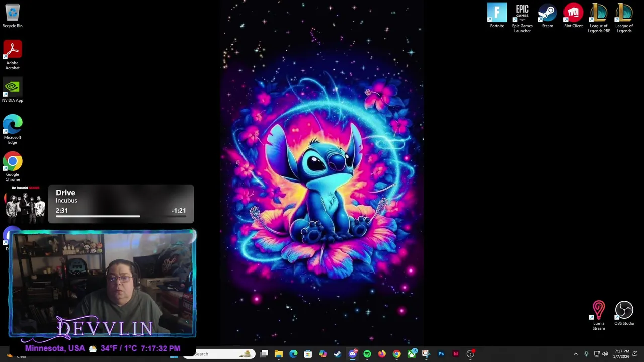Viewport: 644px width, 362px height.
Task: Open OBS Studio from the taskbar
Action: click(470, 354)
